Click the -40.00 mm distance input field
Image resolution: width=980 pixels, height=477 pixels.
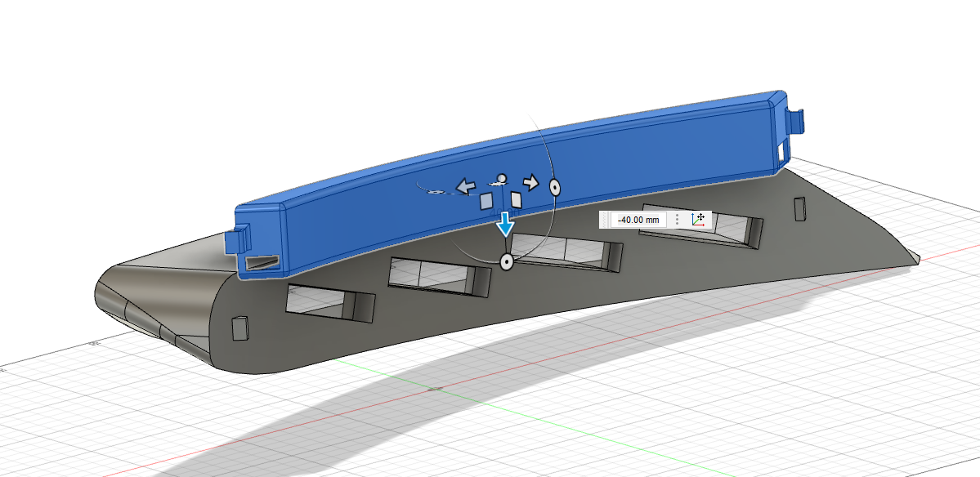tap(638, 220)
